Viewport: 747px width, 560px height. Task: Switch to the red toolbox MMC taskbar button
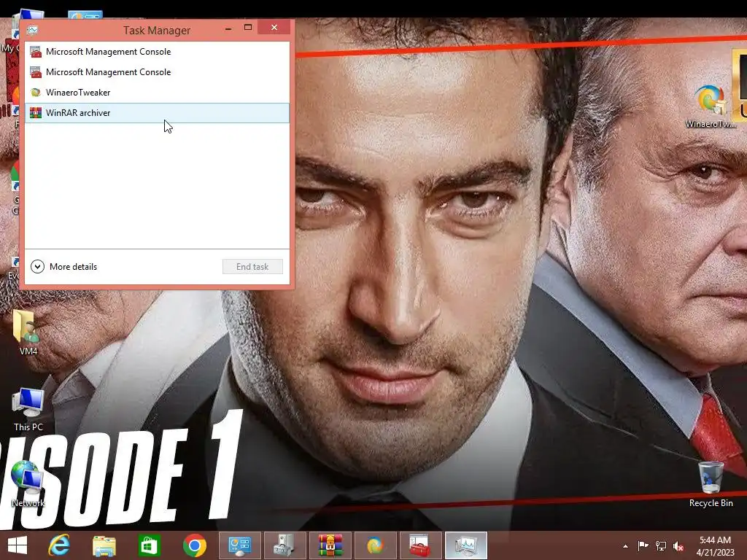(421, 545)
